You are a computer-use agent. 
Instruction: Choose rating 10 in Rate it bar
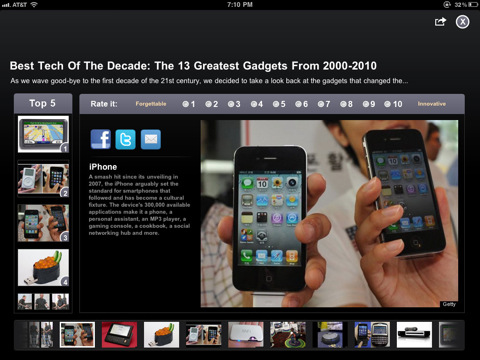(x=393, y=104)
